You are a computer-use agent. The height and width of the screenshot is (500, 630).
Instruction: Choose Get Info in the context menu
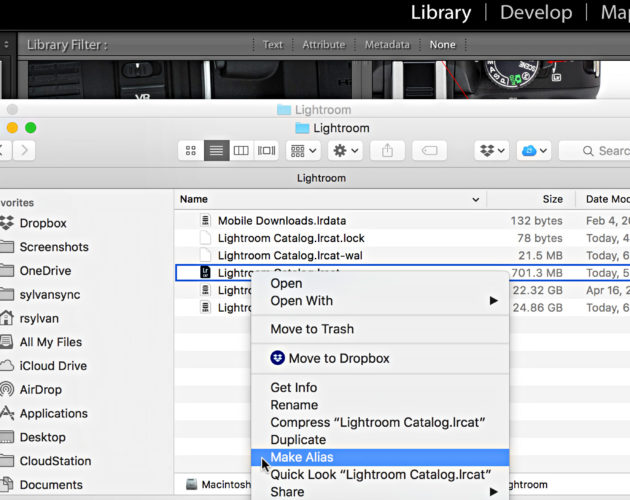point(380,387)
